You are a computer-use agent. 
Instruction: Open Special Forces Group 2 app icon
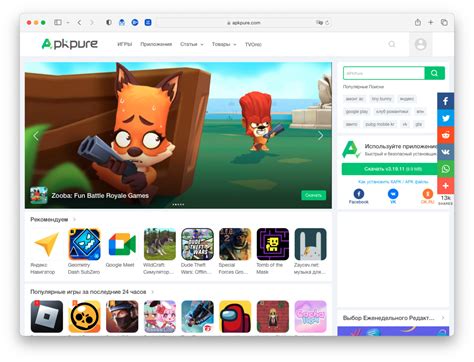tap(235, 244)
